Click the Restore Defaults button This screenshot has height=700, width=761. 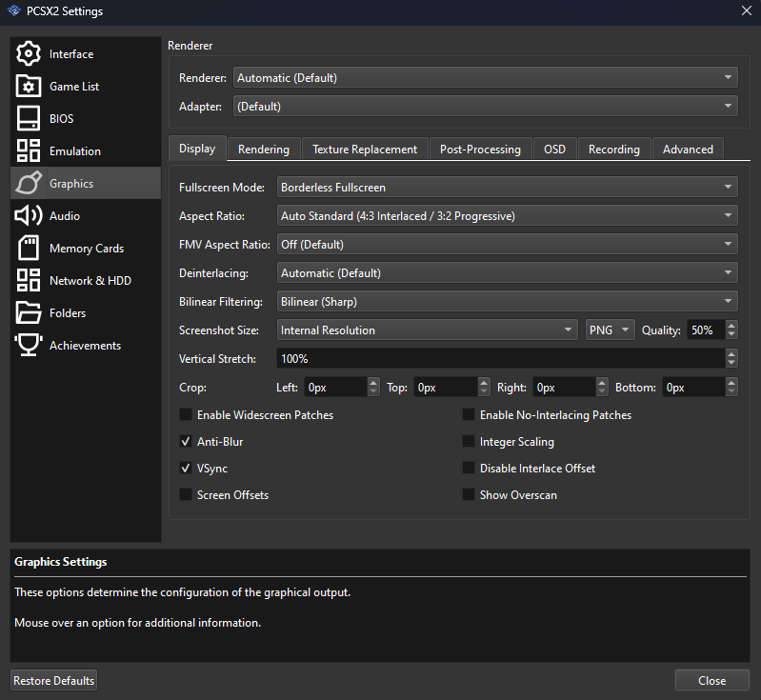[54, 681]
